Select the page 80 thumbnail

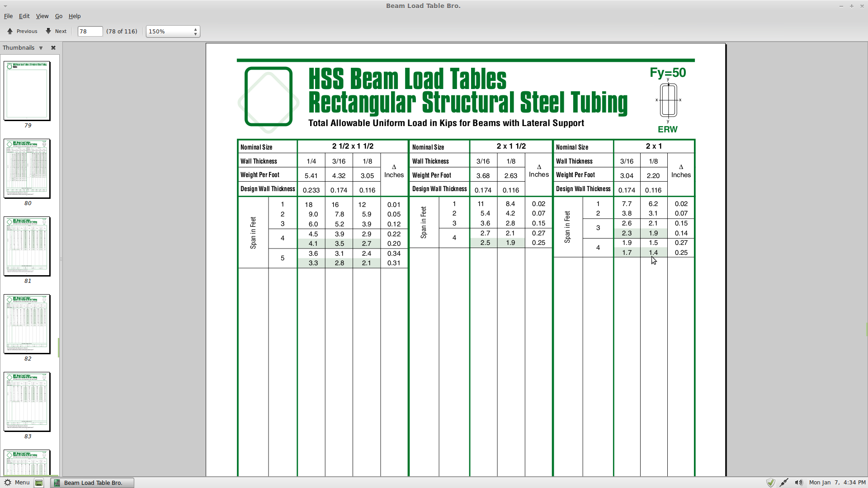click(x=27, y=169)
